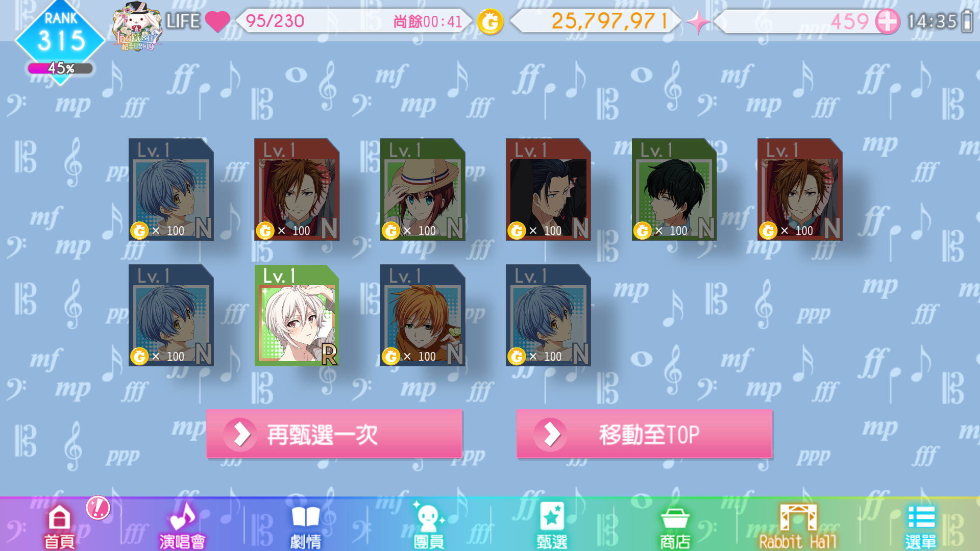The width and height of the screenshot is (980, 551).
Task: Open the 劇情 story book icon
Action: point(305,527)
